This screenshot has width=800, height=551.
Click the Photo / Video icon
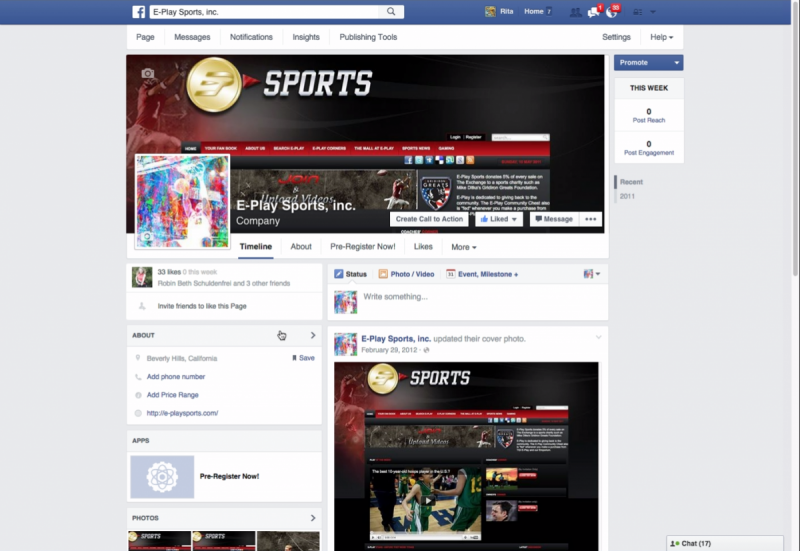pos(383,274)
